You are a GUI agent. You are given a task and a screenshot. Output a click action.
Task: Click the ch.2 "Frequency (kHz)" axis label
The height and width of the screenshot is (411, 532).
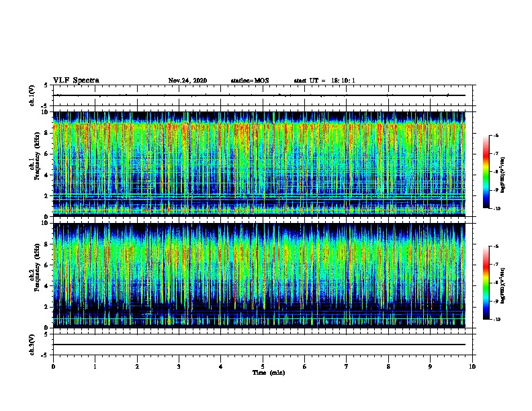pos(37,267)
